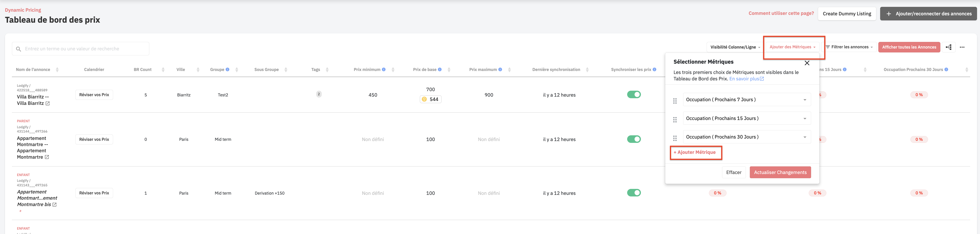Click base price 700 for Villa Biarritz
This screenshot has height=234, width=980.
click(x=430, y=90)
